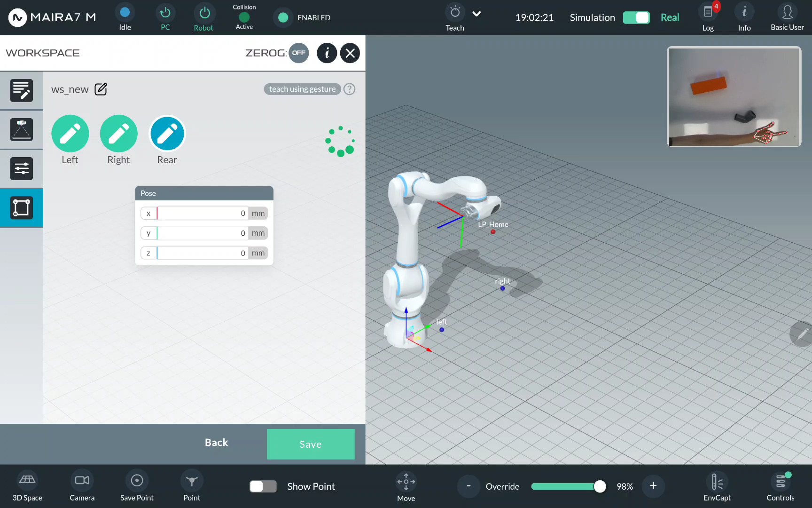Image resolution: width=812 pixels, height=508 pixels.
Task: Click the Collision Active indicator
Action: tap(244, 17)
